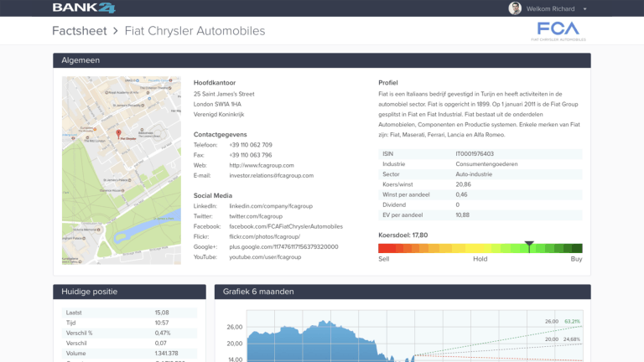Click the Koersdoel marker on the gauge
Image resolution: width=644 pixels, height=362 pixels.
pyautogui.click(x=529, y=246)
